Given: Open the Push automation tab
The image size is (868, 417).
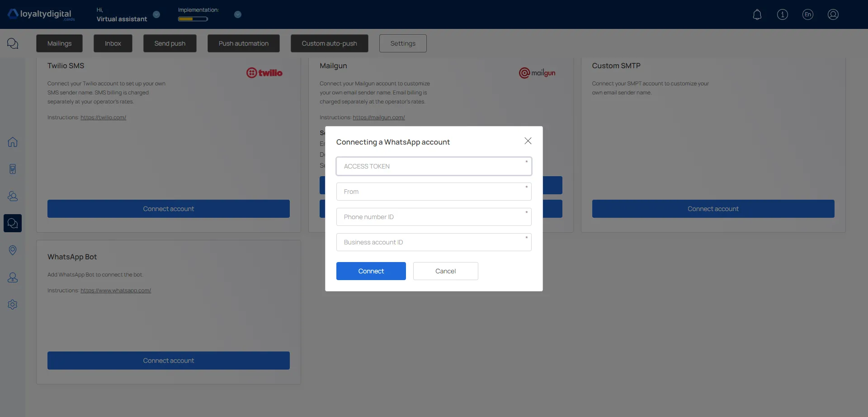Looking at the screenshot, I should point(244,43).
